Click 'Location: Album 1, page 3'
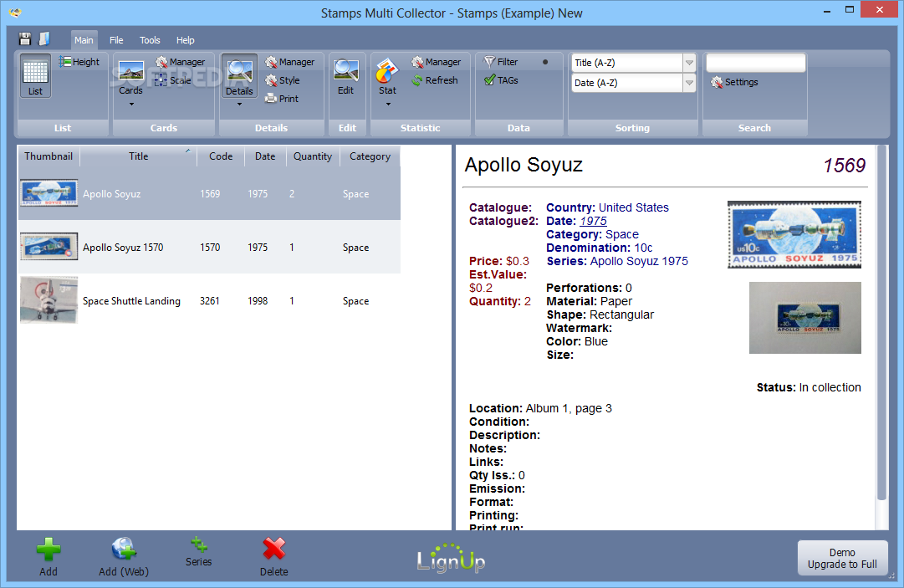 [541, 409]
